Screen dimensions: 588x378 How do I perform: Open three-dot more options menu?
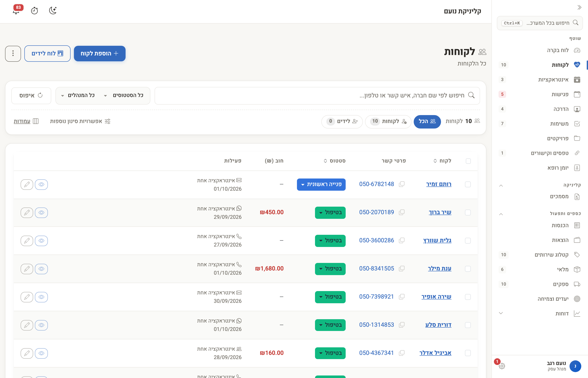click(x=13, y=54)
